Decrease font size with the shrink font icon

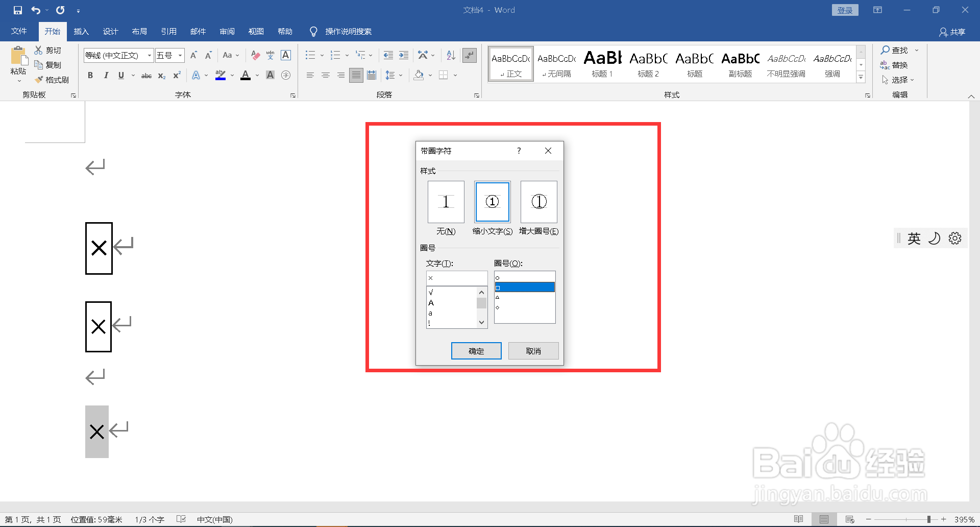[208, 55]
